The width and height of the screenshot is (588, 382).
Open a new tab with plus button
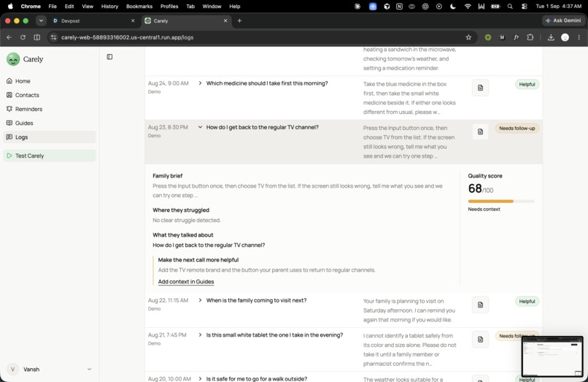pos(239,20)
